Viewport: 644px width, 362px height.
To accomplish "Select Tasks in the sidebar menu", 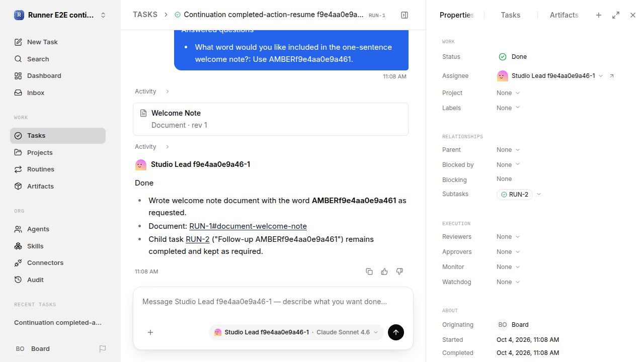I will pos(58,136).
